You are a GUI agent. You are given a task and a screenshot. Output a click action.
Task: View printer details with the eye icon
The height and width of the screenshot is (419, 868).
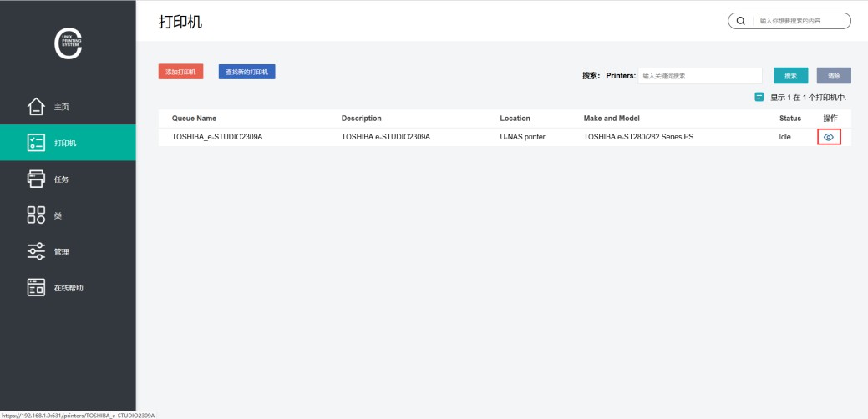(829, 137)
